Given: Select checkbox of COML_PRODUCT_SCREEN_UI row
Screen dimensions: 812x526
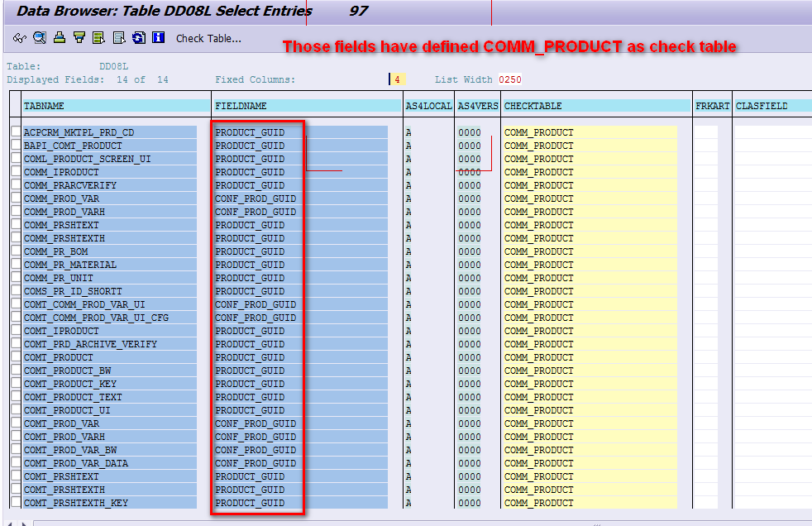Looking at the screenshot, I should [x=16, y=159].
